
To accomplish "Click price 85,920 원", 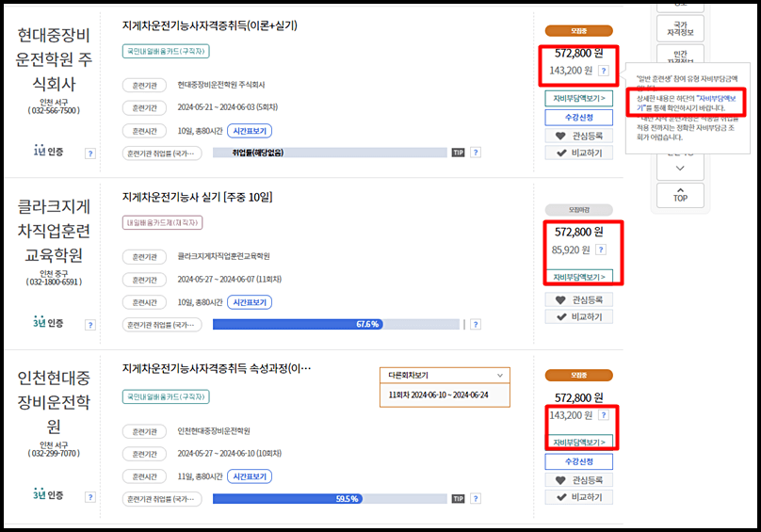I will coord(571,250).
